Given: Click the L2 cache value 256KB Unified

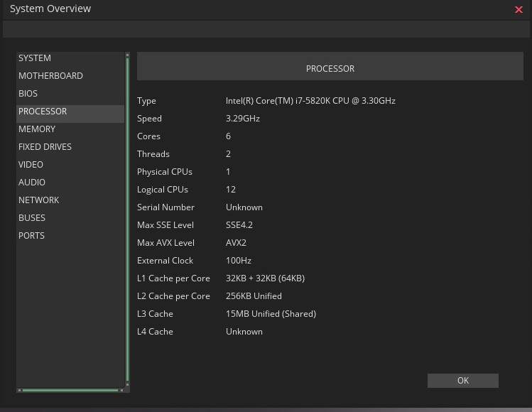Looking at the screenshot, I should [254, 296].
